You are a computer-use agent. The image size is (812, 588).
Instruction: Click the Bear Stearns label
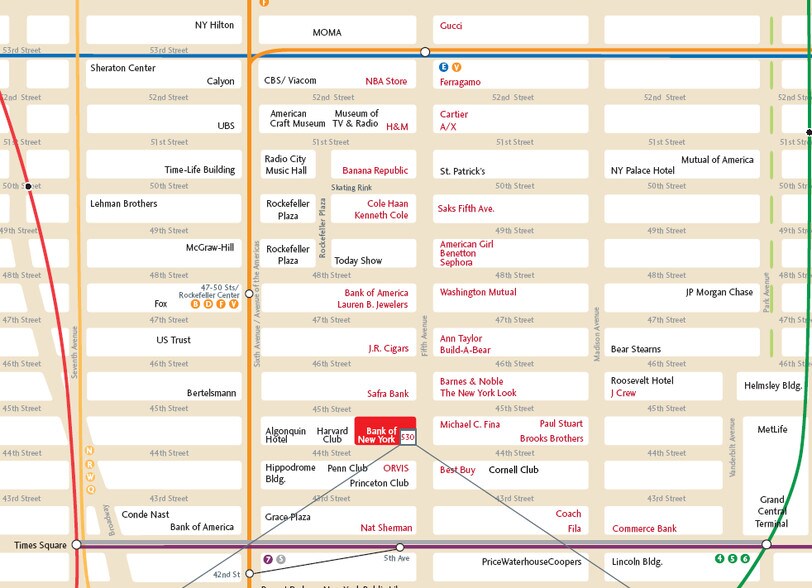tap(636, 349)
